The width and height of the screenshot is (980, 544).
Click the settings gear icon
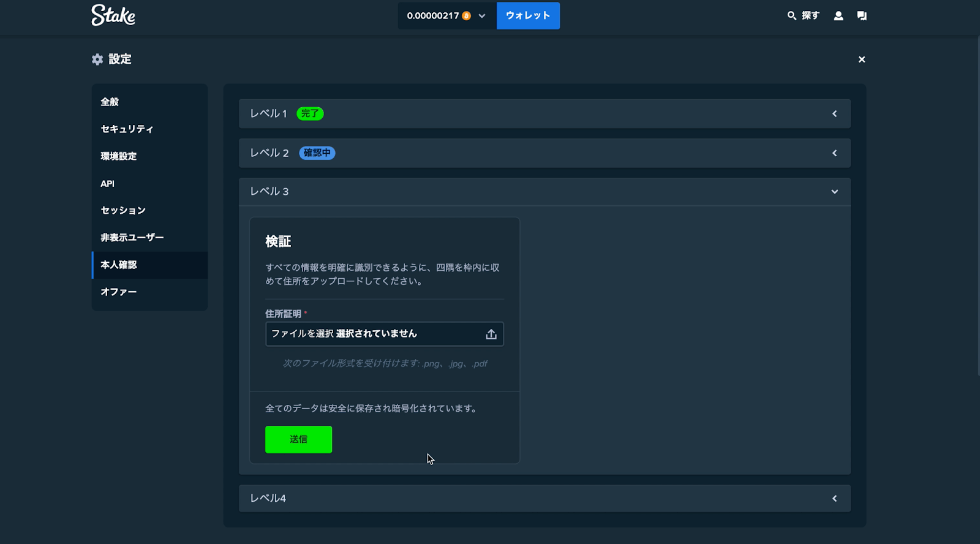97,59
